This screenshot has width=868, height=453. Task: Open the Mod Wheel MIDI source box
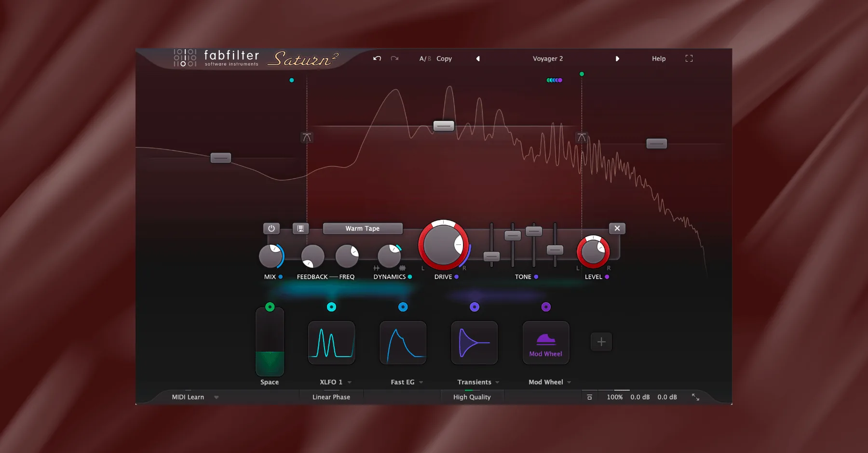[x=546, y=343]
